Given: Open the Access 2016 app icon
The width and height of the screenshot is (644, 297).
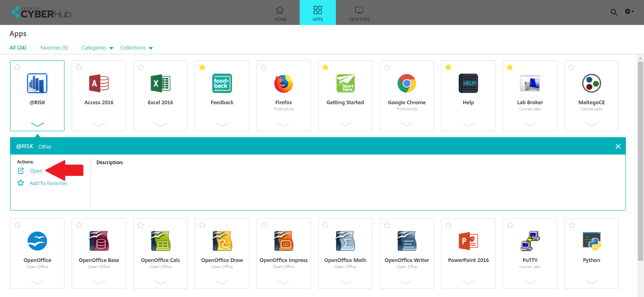Looking at the screenshot, I should pos(99,83).
